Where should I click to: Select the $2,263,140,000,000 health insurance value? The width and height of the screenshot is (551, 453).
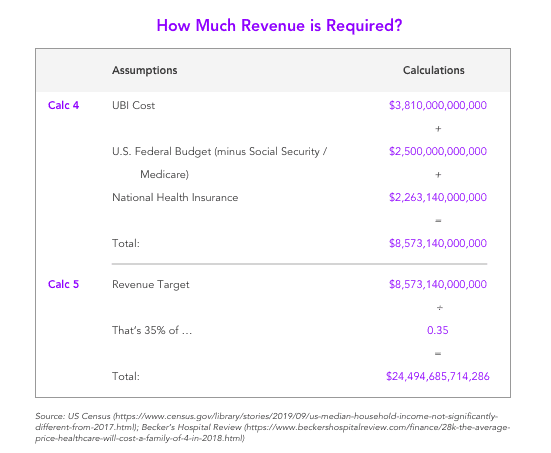click(x=438, y=197)
